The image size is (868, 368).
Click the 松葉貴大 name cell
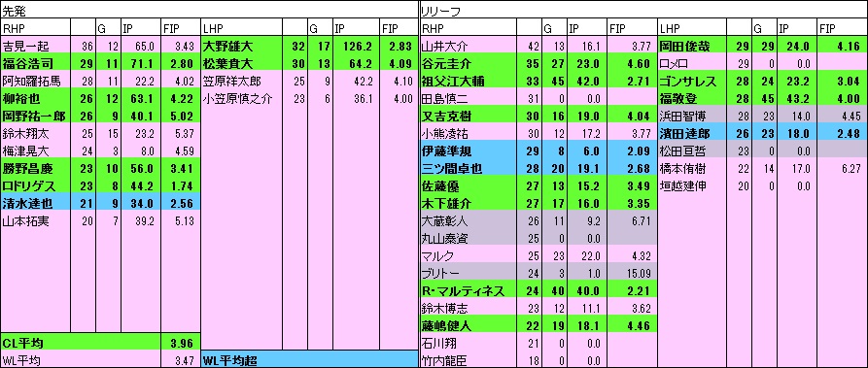coord(241,63)
